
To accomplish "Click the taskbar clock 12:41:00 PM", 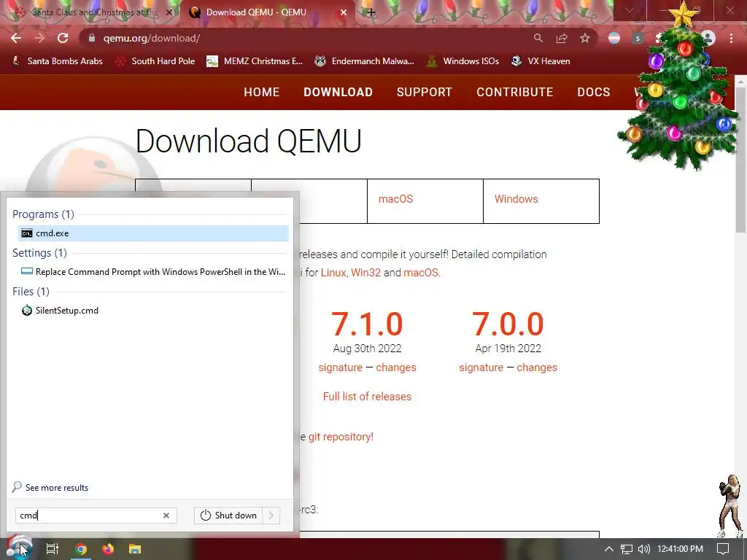I will tap(681, 549).
